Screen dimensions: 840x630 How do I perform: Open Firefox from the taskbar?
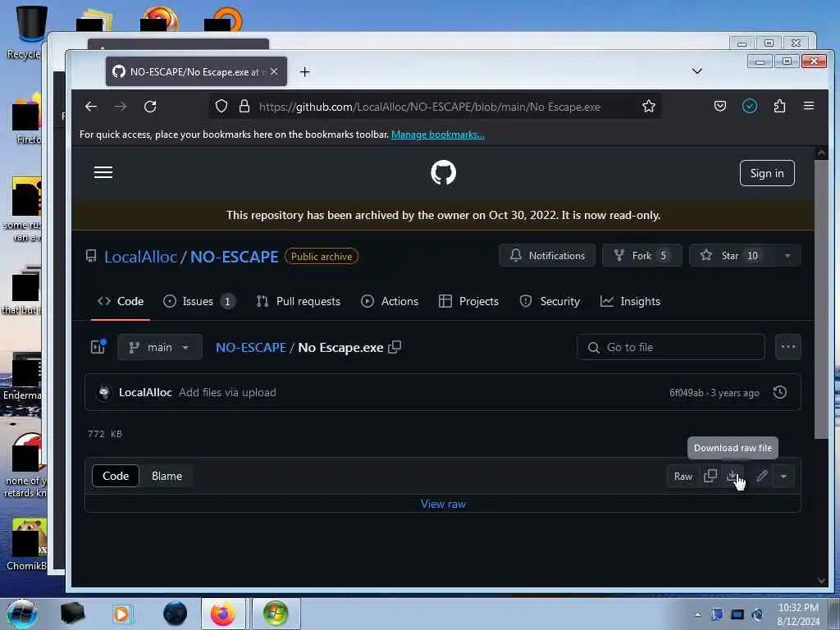[x=223, y=614]
